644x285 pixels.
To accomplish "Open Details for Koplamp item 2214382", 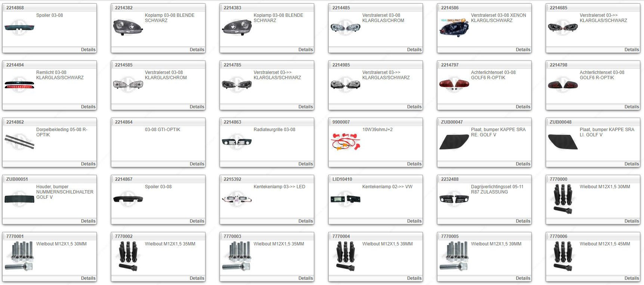I will point(196,50).
